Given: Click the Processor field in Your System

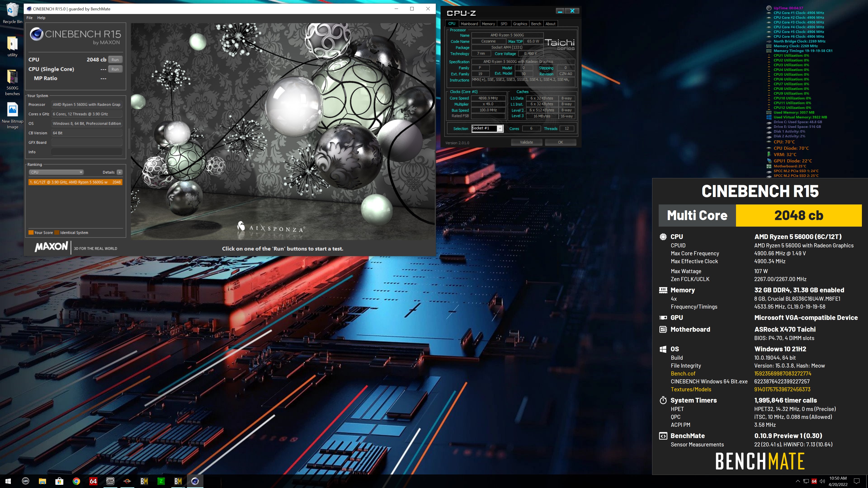Looking at the screenshot, I should (x=87, y=104).
